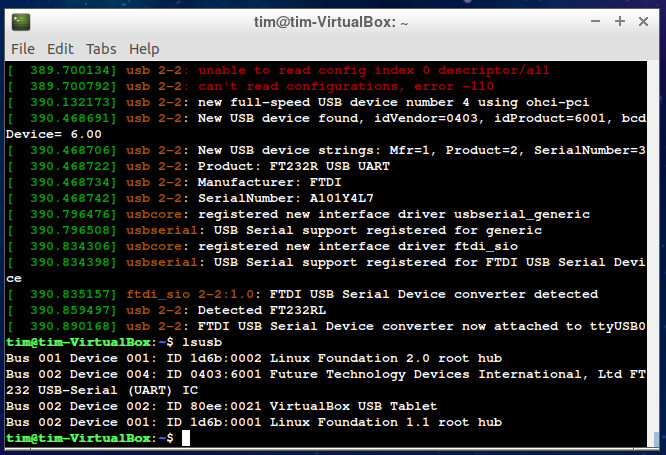The width and height of the screenshot is (666, 455).
Task: Open the File menu
Action: tap(22, 48)
